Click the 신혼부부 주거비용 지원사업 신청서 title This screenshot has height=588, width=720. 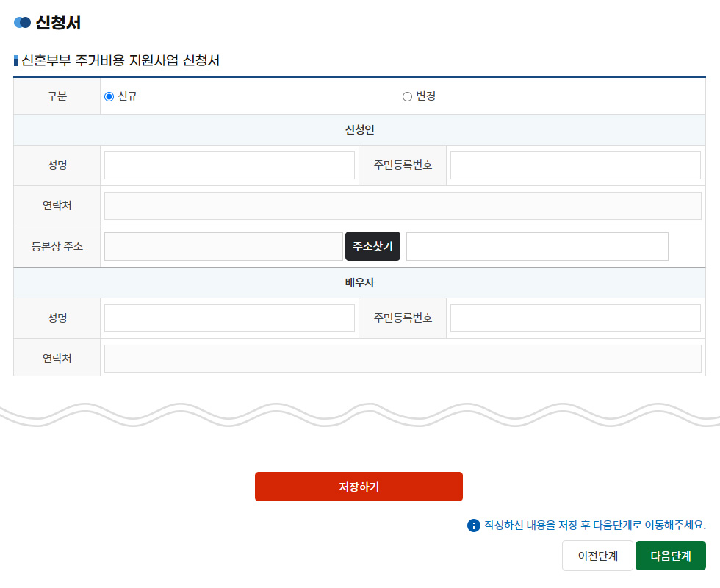tap(121, 60)
